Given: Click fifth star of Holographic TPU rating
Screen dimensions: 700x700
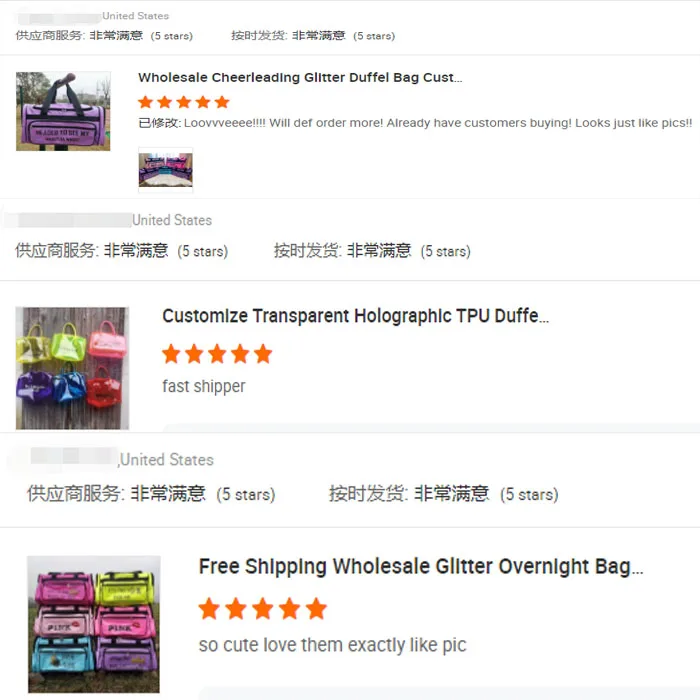Looking at the screenshot, I should click(263, 354).
